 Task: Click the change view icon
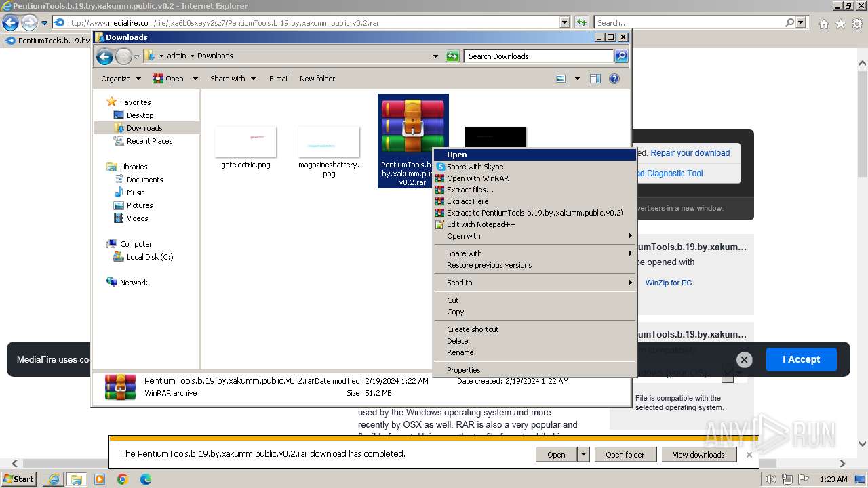(x=561, y=79)
